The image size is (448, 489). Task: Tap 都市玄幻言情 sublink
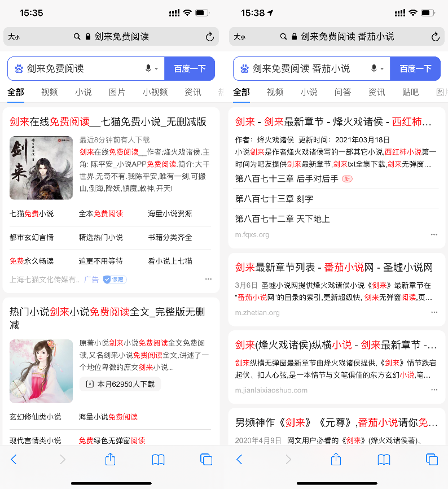[x=32, y=237]
